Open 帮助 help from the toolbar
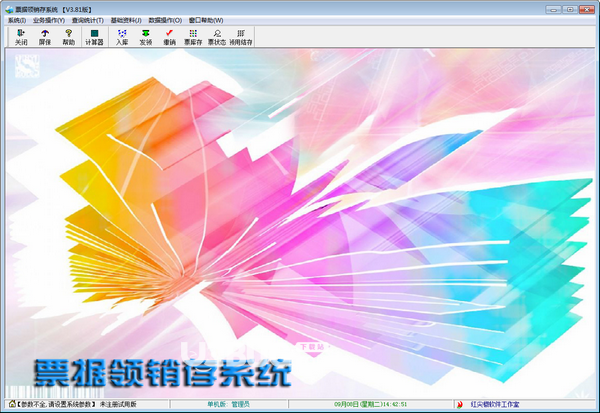 tap(68, 37)
